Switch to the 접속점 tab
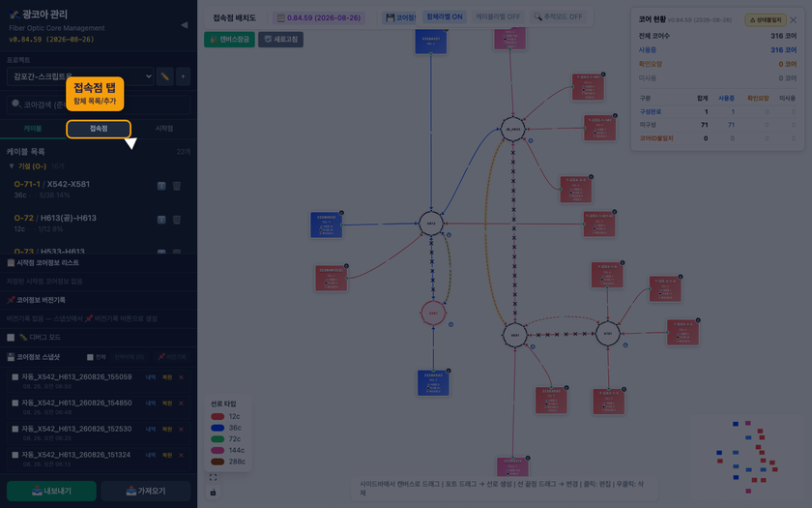Image resolution: width=812 pixels, height=508 pixels. coord(99,129)
